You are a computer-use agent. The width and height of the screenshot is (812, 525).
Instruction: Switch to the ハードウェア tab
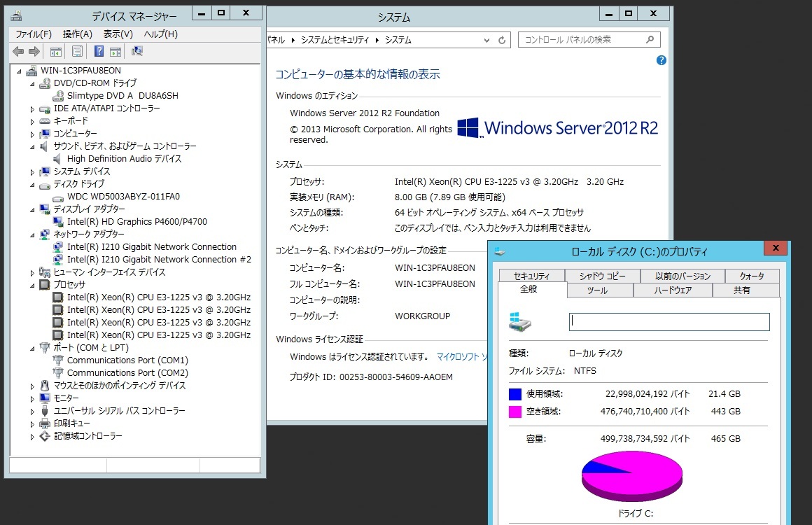(673, 290)
